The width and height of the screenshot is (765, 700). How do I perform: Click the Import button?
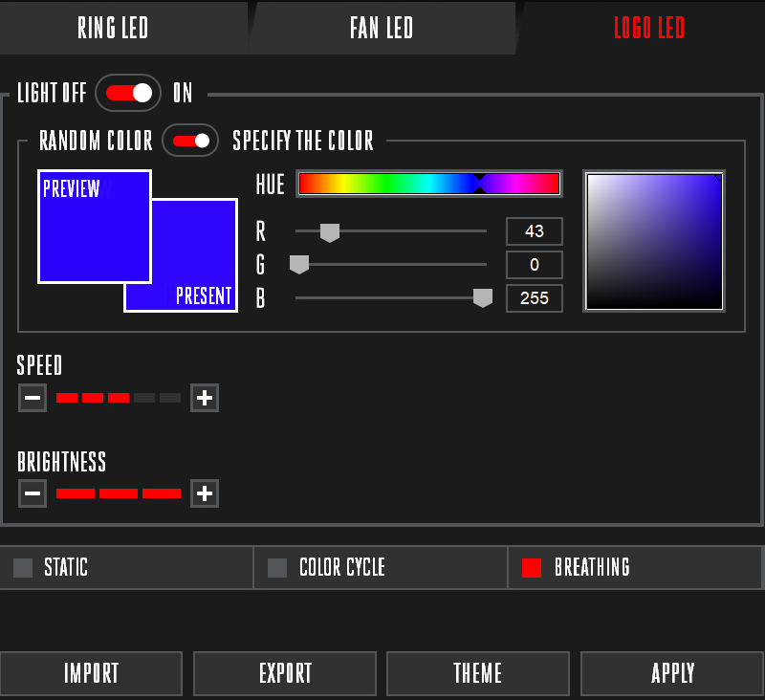[91, 673]
